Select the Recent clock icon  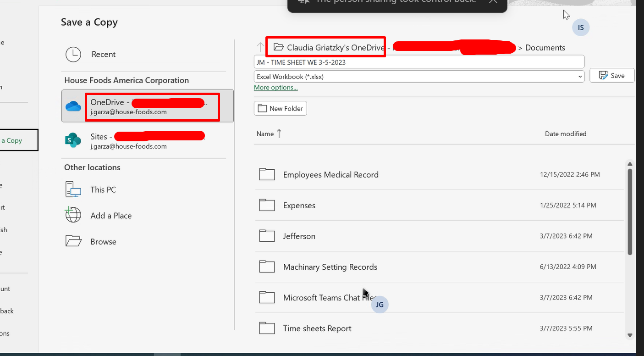tap(73, 54)
